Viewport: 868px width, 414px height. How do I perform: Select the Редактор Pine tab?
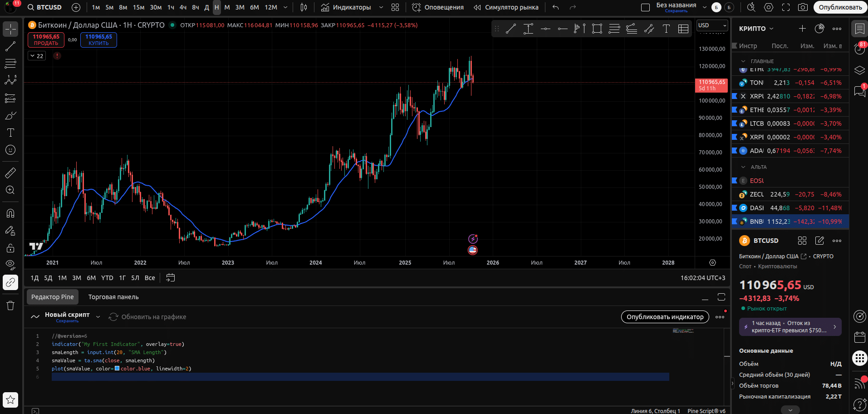(52, 297)
